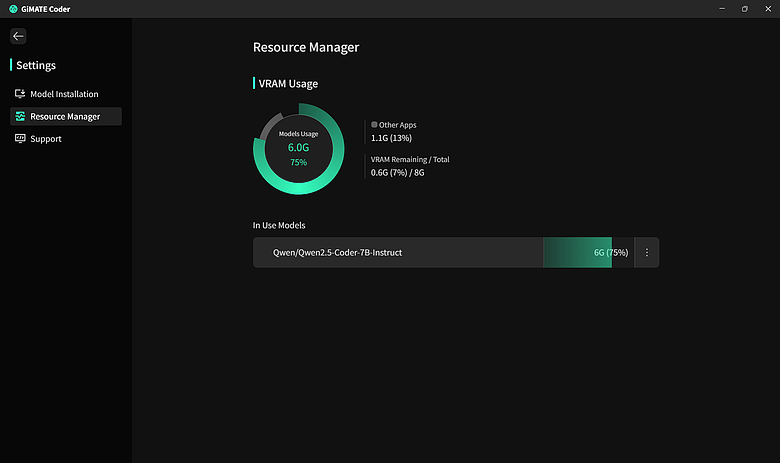Click the Support sidebar icon
The height and width of the screenshot is (463, 780).
(x=20, y=139)
